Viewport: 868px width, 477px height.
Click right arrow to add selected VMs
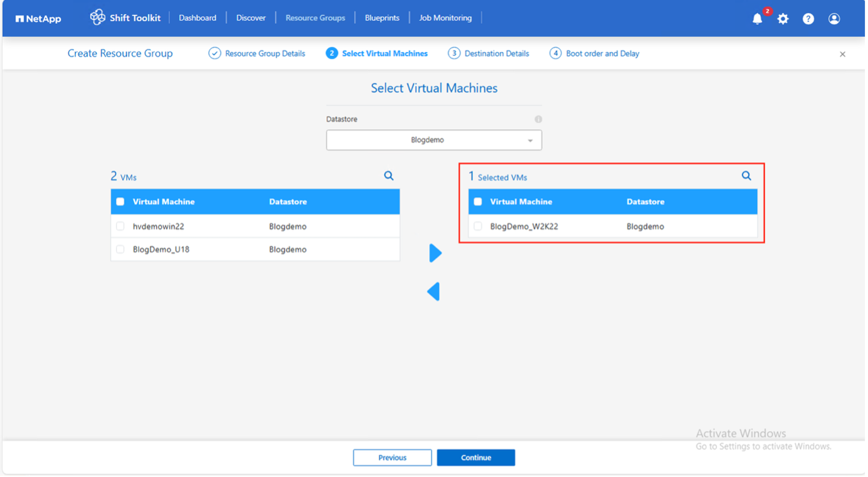tap(435, 253)
